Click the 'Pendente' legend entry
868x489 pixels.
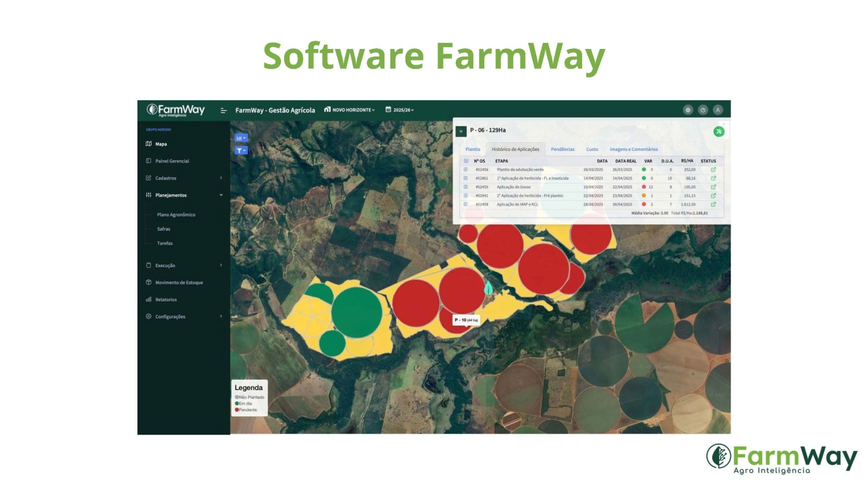[x=246, y=410]
